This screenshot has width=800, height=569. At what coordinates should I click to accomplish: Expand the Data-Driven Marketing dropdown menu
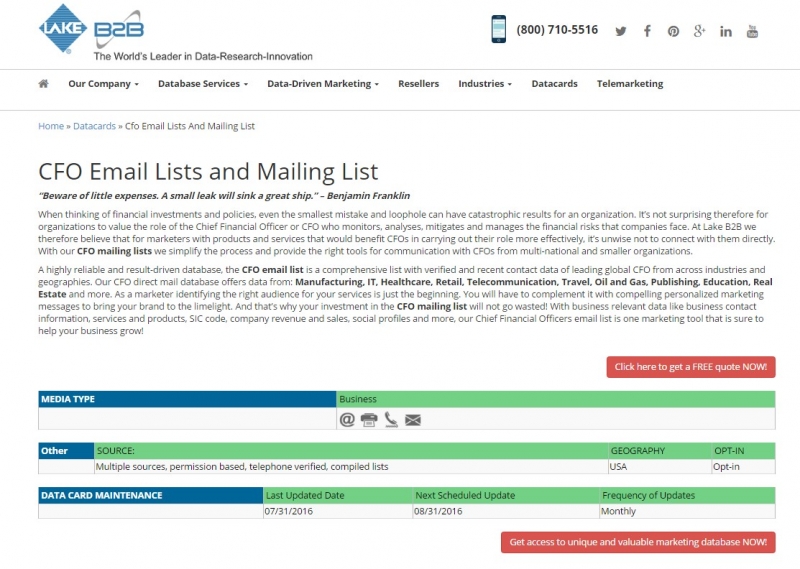[323, 84]
